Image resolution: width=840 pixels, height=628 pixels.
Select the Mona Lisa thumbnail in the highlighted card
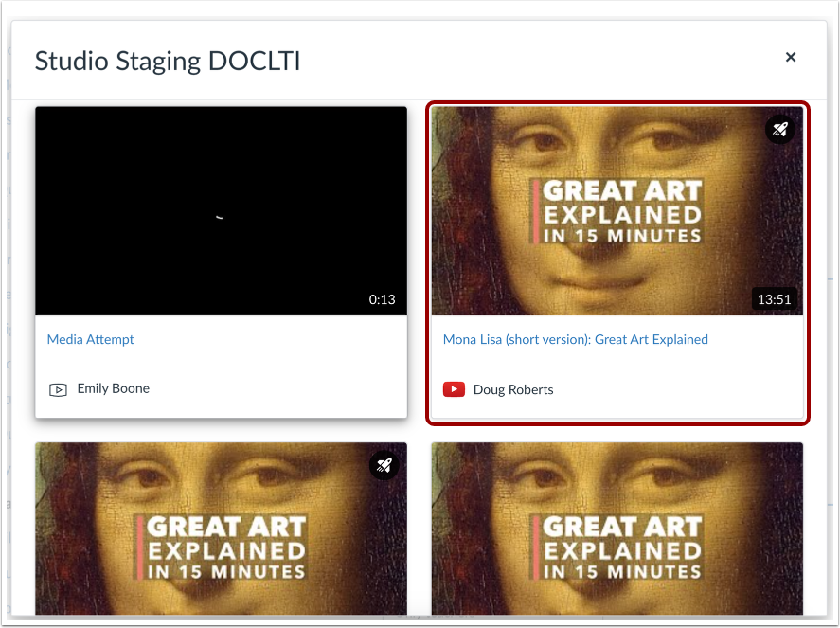click(617, 210)
